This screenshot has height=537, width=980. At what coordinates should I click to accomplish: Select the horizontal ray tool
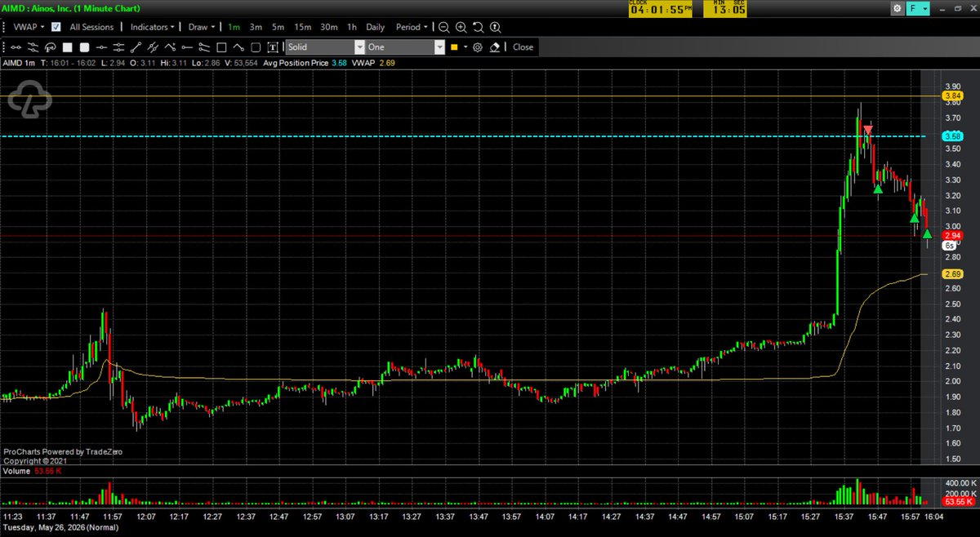coord(187,47)
